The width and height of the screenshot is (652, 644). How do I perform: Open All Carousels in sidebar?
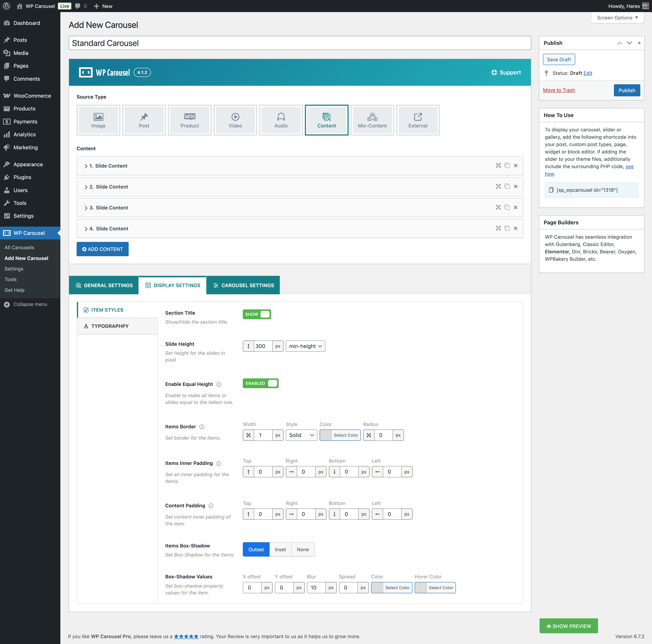(19, 248)
